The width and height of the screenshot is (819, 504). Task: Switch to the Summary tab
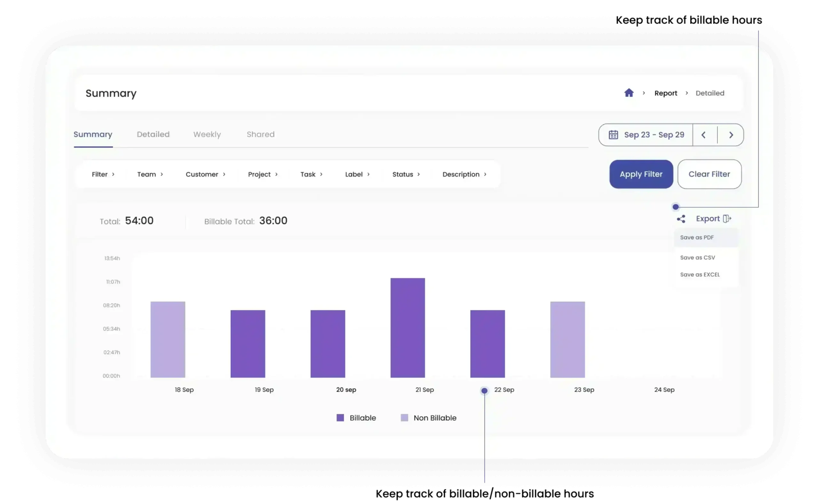[x=93, y=134]
